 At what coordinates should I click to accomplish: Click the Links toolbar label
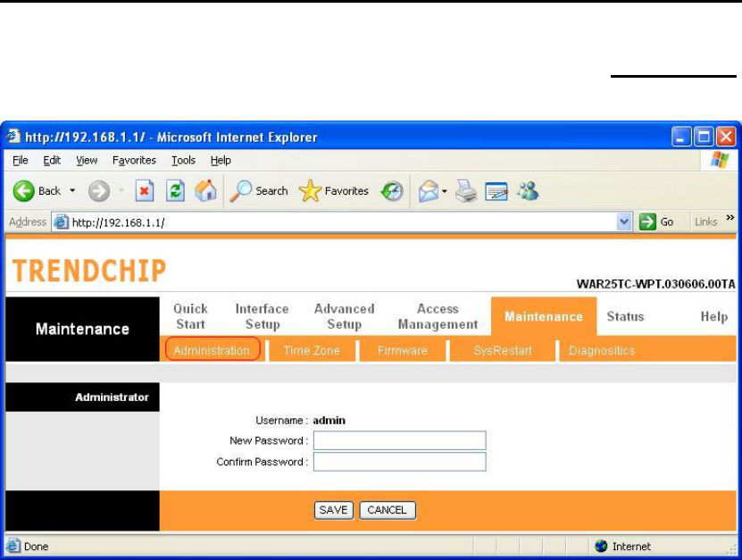click(705, 221)
